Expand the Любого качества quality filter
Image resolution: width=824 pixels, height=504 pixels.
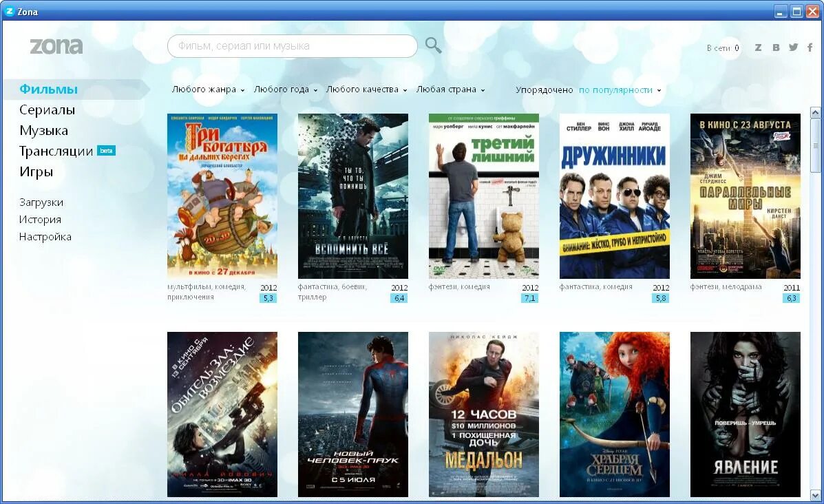pos(366,90)
